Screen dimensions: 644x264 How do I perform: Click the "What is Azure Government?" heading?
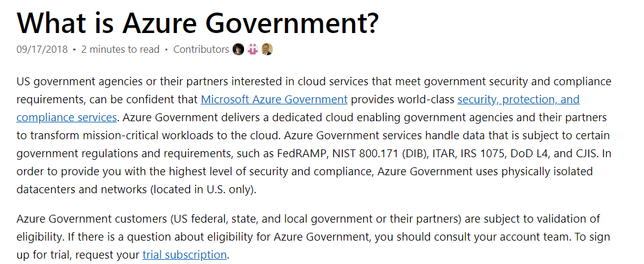click(198, 23)
